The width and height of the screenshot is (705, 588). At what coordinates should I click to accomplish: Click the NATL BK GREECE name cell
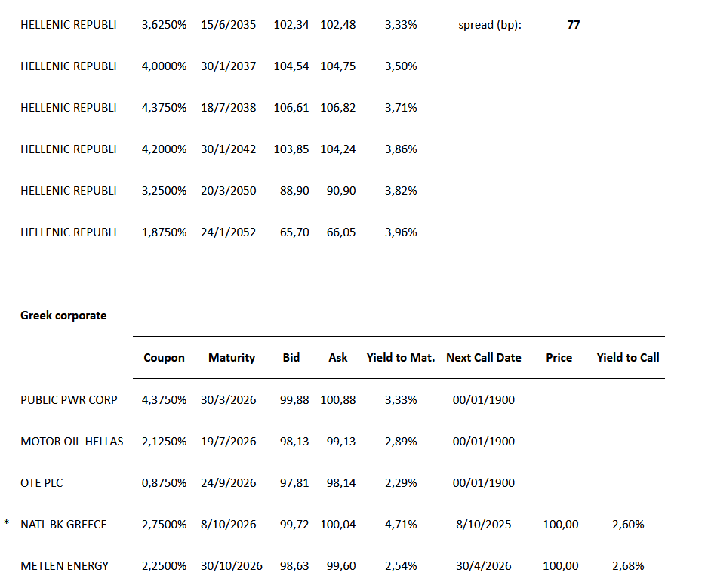tap(63, 524)
